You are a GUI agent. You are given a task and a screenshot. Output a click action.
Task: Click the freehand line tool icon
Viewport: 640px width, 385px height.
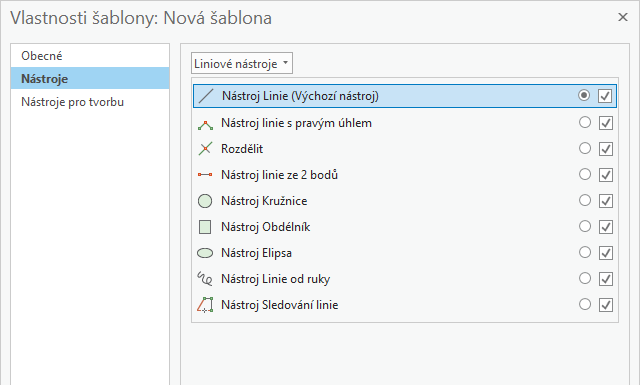[x=205, y=278]
